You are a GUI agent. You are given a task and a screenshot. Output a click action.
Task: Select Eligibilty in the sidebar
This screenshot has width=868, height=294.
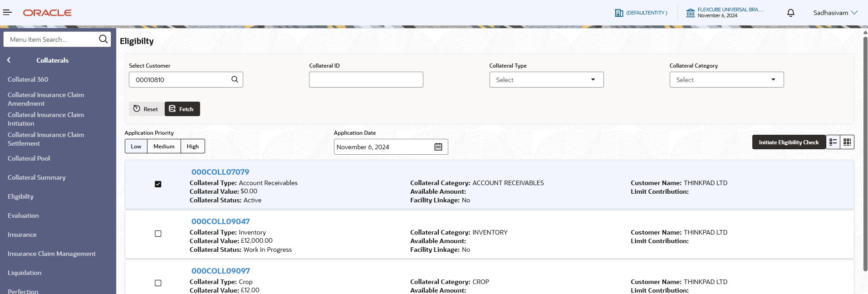pyautogui.click(x=20, y=196)
